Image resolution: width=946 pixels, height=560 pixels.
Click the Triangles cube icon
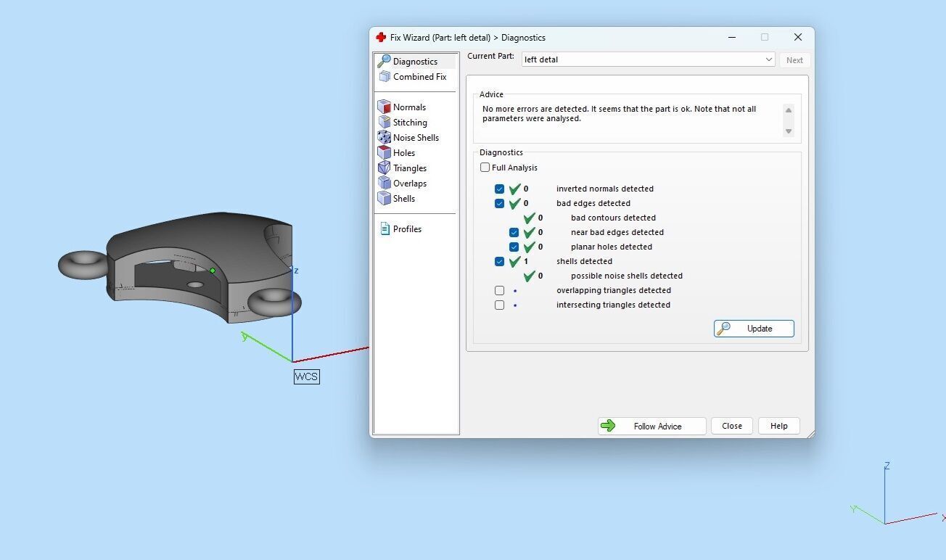click(384, 168)
